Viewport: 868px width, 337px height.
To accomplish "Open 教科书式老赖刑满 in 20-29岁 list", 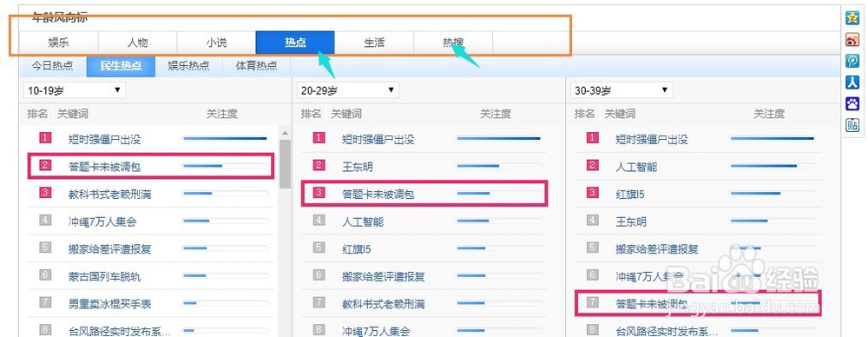I will pos(383,304).
